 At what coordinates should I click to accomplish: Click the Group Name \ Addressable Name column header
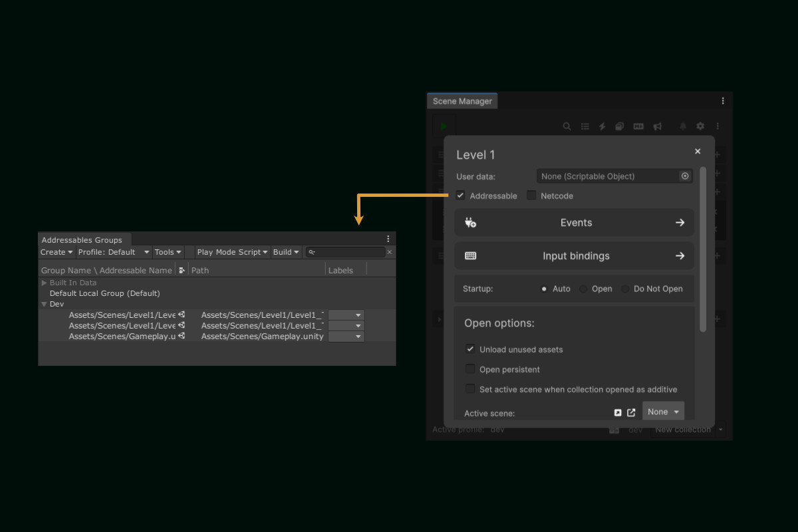click(x=106, y=270)
